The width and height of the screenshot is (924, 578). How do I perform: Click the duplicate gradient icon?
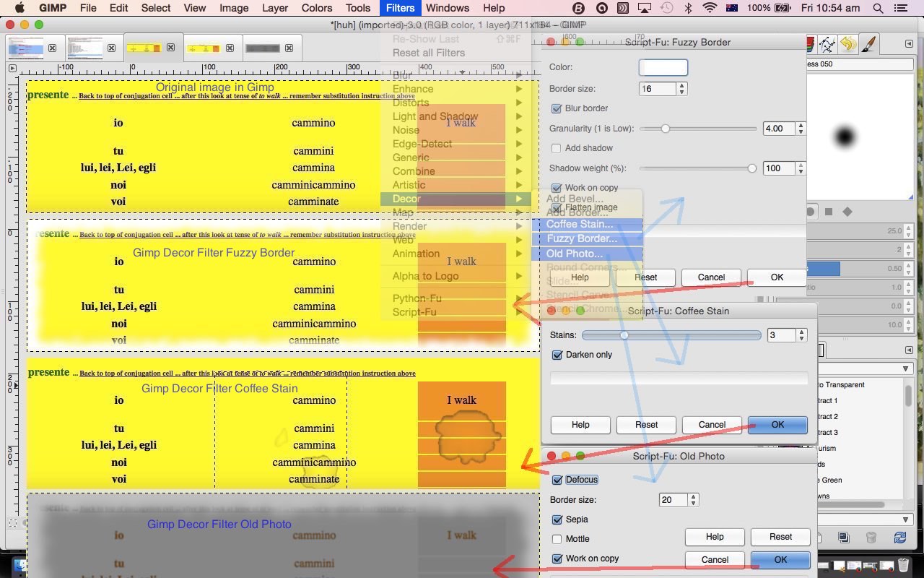click(x=844, y=538)
